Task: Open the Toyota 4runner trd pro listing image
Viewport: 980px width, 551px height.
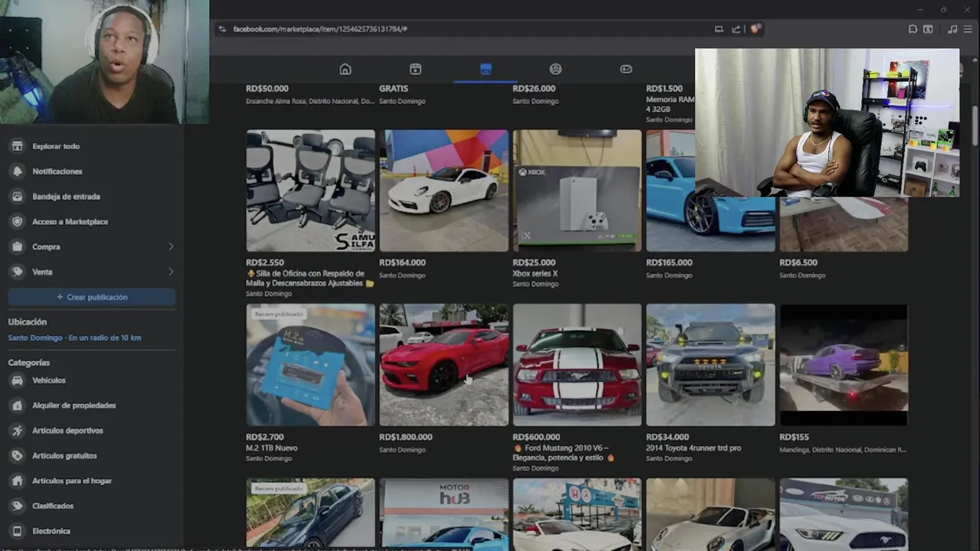Action: click(x=710, y=365)
